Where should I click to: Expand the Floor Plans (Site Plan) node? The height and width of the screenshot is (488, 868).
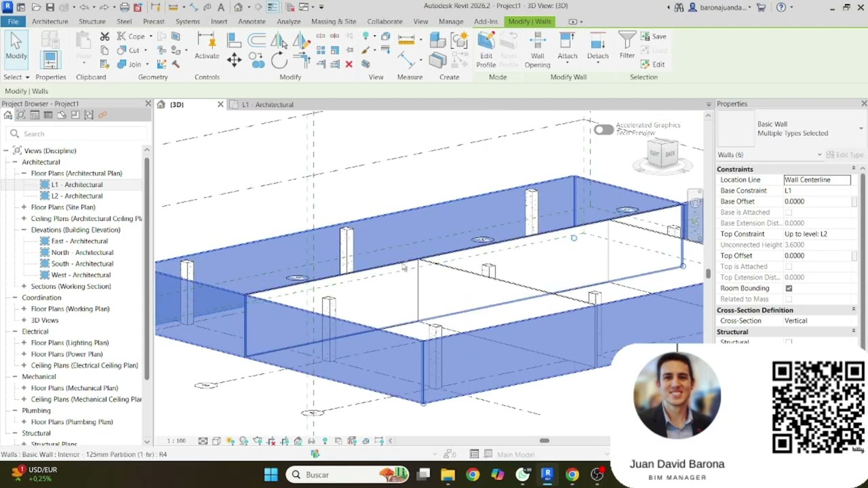pos(24,207)
